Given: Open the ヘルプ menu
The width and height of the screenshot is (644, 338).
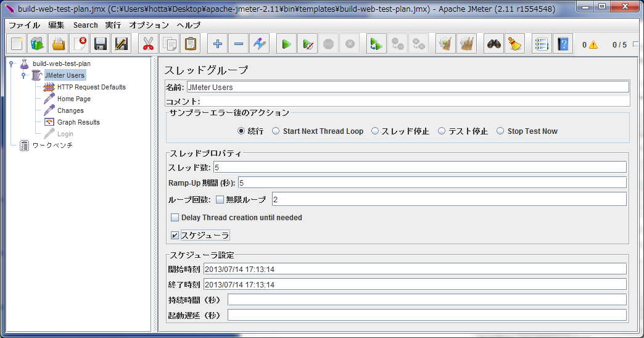Looking at the screenshot, I should tap(189, 25).
